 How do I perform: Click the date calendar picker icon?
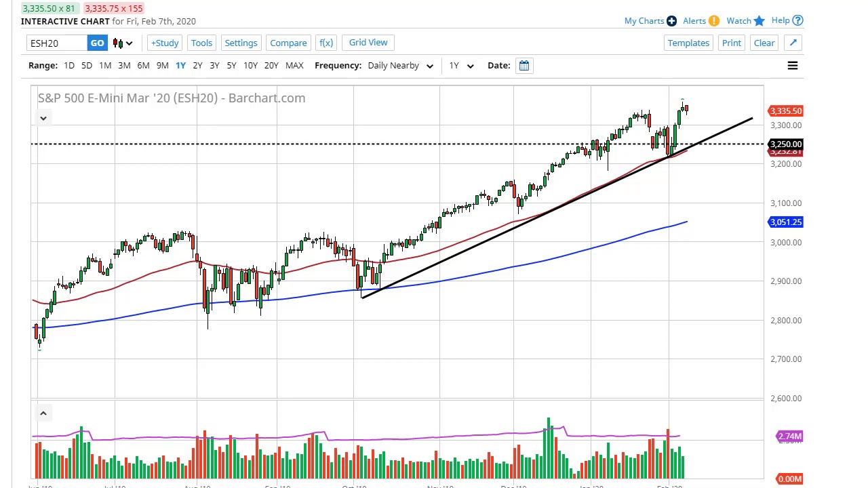pos(524,66)
